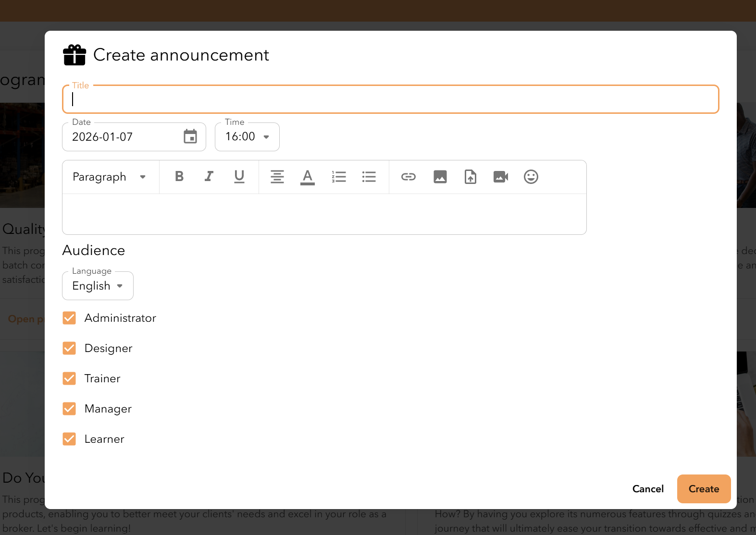Uncheck the Learner audience checkbox

click(69, 439)
